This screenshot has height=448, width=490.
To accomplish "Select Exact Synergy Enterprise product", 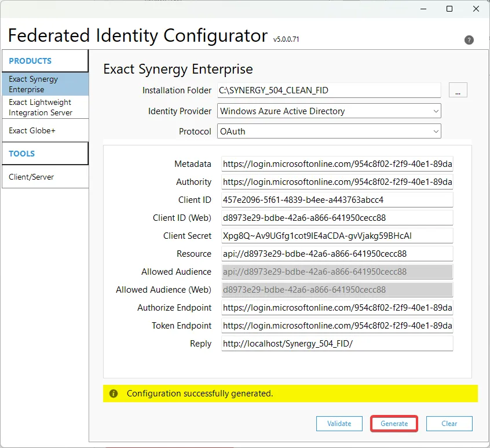I will [45, 84].
